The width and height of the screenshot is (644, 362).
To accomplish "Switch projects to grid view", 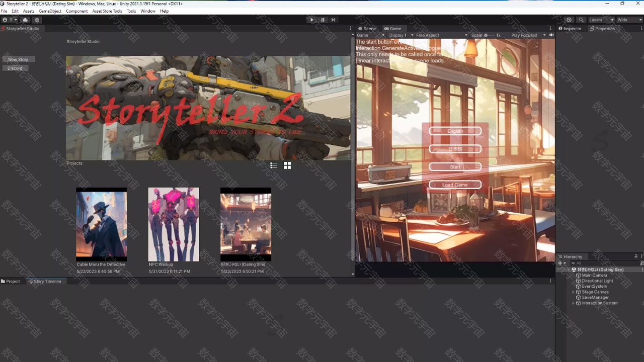I will pyautogui.click(x=287, y=165).
